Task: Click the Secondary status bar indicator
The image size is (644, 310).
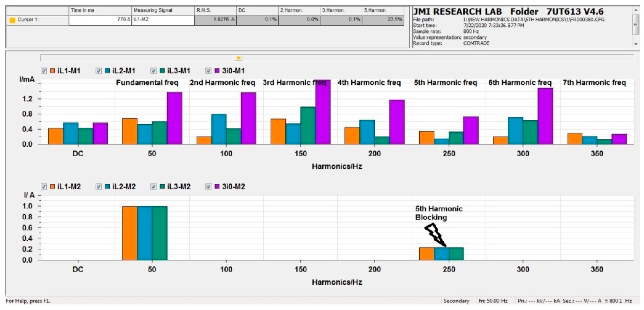Action: point(456,301)
